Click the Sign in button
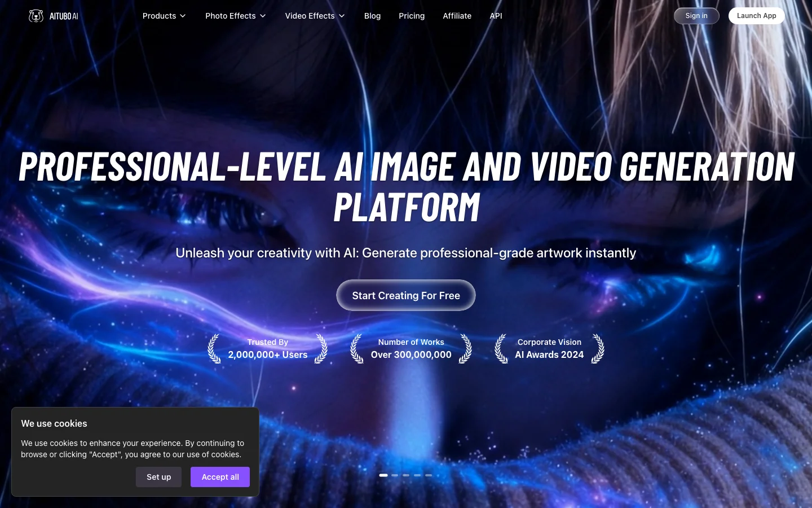812x508 pixels. tap(696, 16)
